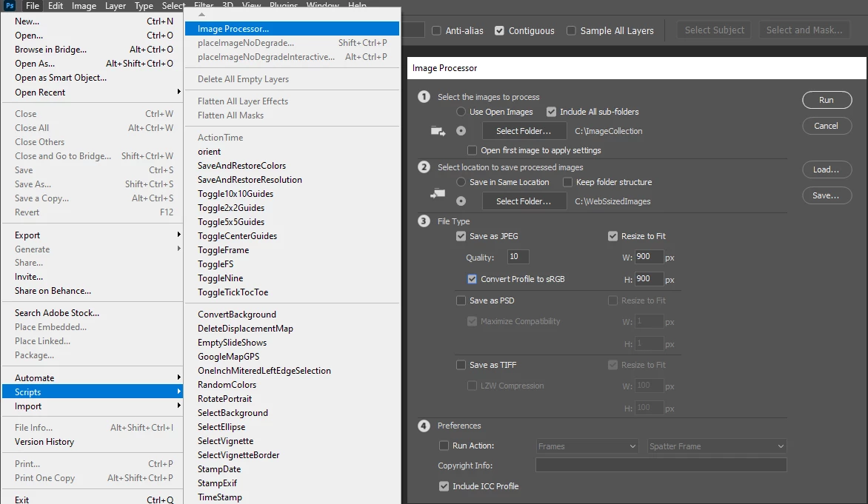Expand the Import submenu
Image resolution: width=868 pixels, height=504 pixels.
click(93, 406)
